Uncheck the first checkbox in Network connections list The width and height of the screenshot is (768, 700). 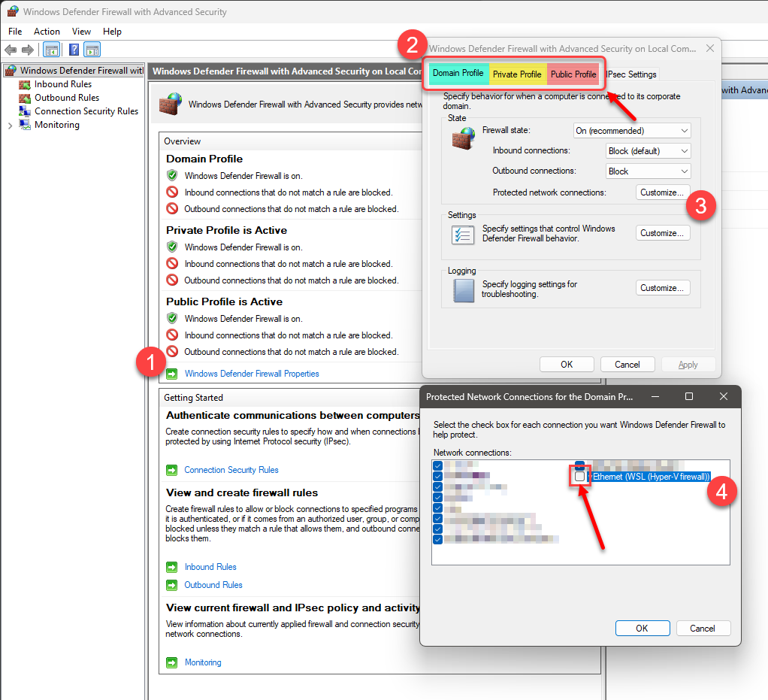point(438,465)
